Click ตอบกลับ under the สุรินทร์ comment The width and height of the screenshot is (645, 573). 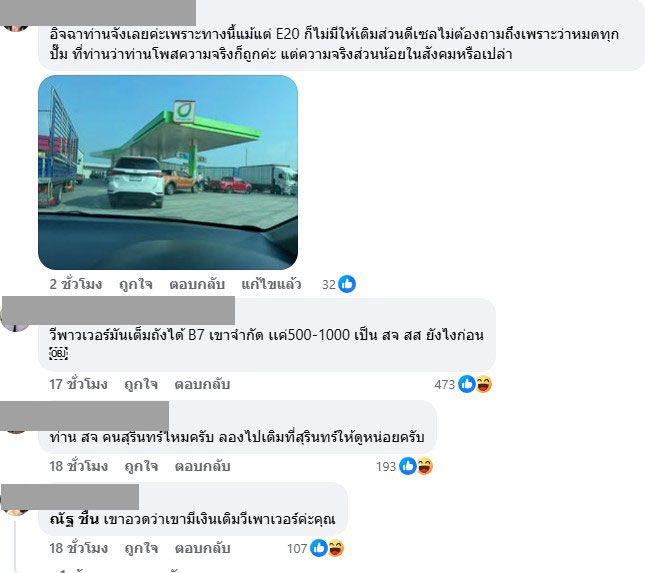click(202, 466)
